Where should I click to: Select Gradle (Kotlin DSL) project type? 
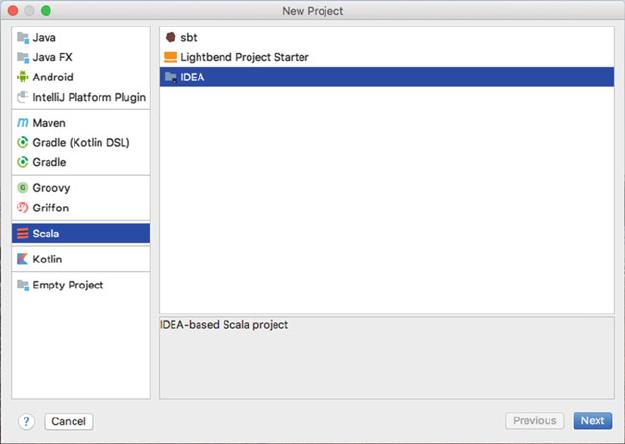(80, 142)
